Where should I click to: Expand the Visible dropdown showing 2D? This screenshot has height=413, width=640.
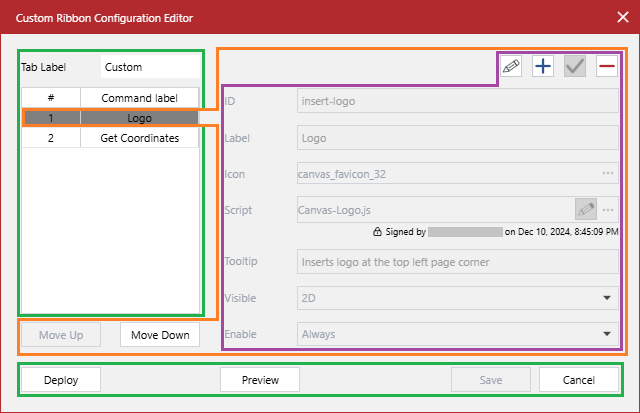pos(607,297)
